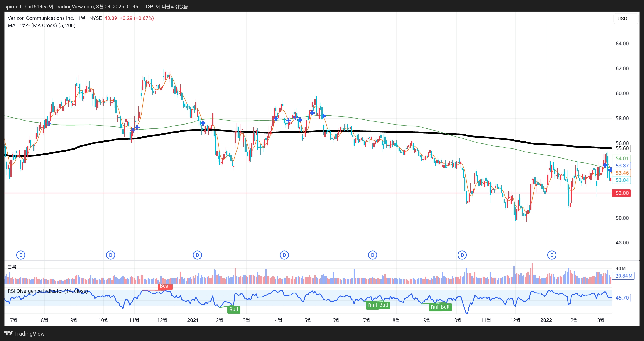The width and height of the screenshot is (644, 341).
Task: Click the 43.39 last price in the header
Action: pyautogui.click(x=110, y=18)
